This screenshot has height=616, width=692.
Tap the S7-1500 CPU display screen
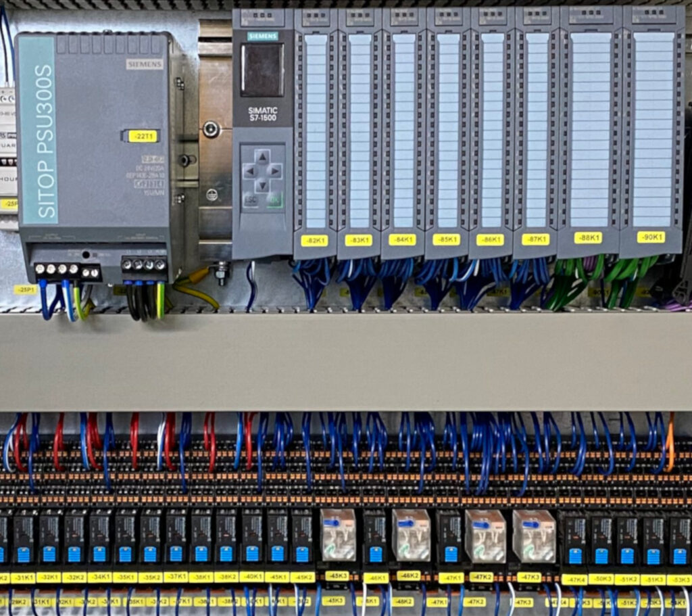263,70
